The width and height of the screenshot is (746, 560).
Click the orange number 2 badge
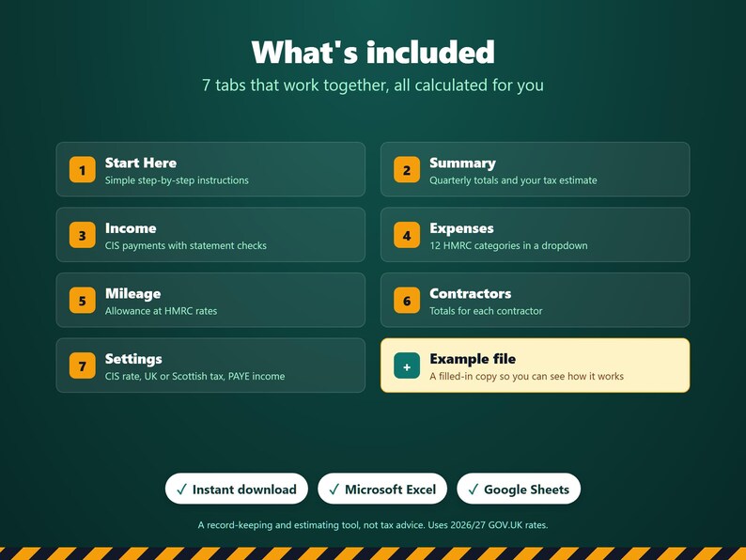pyautogui.click(x=407, y=170)
